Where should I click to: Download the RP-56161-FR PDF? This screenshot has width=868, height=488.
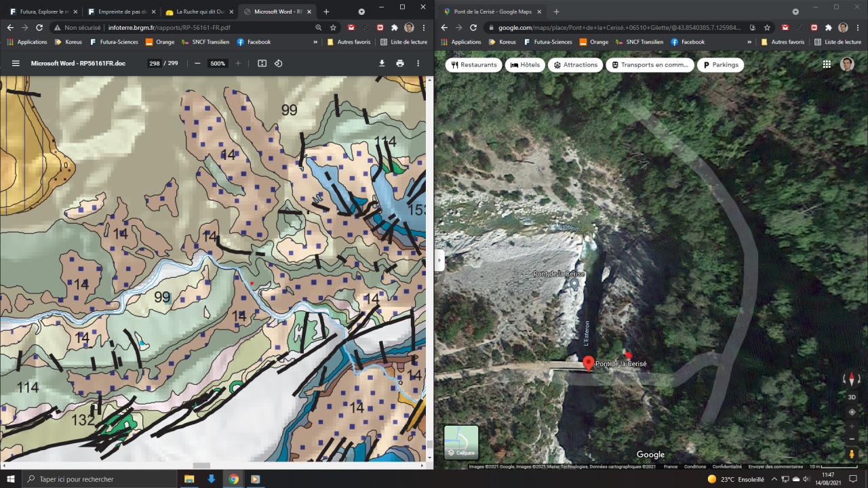382,64
